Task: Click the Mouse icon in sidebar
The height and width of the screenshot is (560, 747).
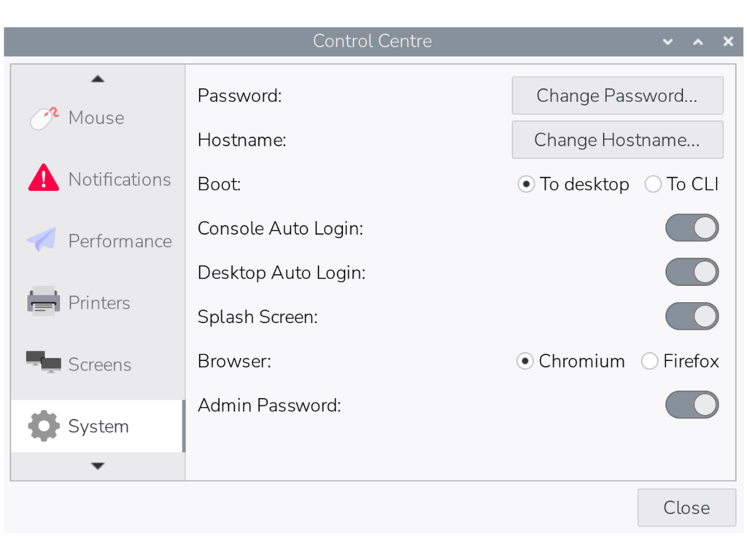Action: 44,118
